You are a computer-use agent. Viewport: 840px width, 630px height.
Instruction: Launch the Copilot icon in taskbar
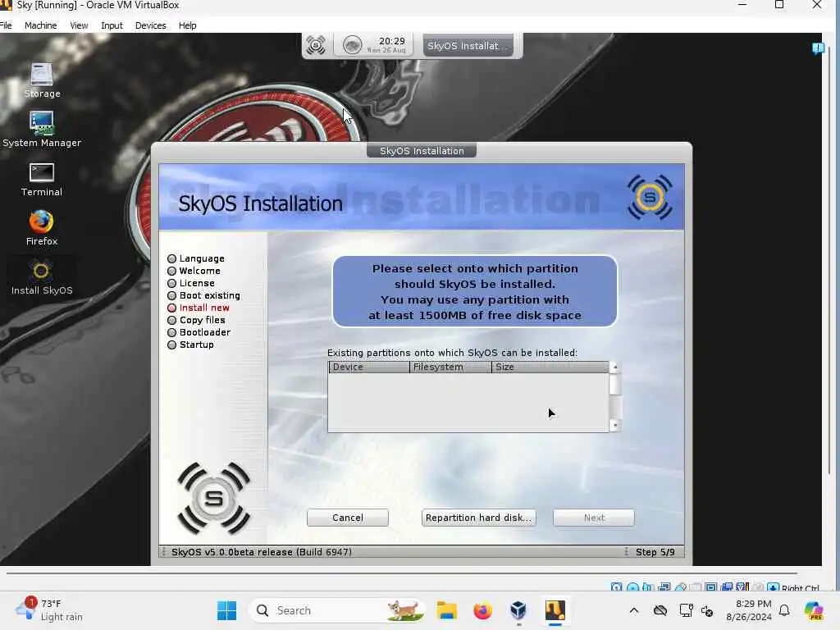click(814, 610)
